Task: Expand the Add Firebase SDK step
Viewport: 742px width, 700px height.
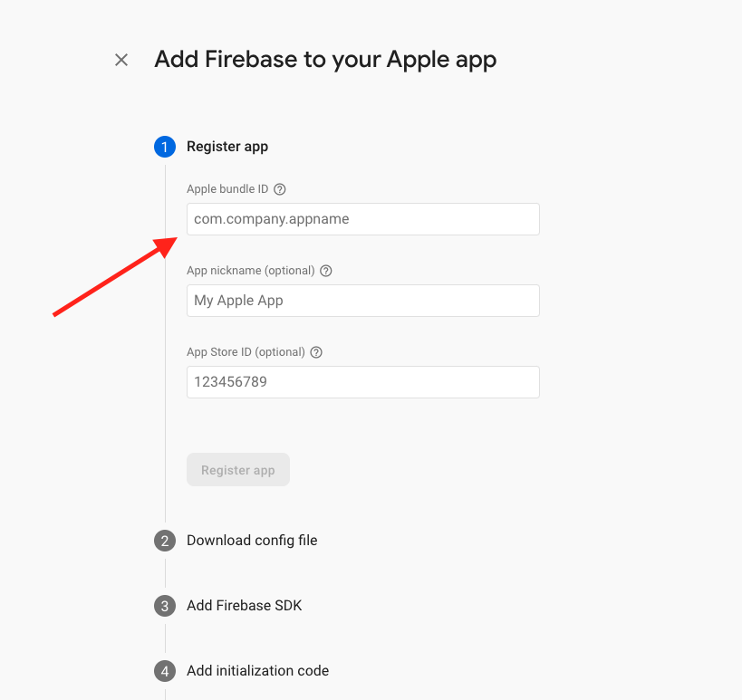Action: coord(244,606)
